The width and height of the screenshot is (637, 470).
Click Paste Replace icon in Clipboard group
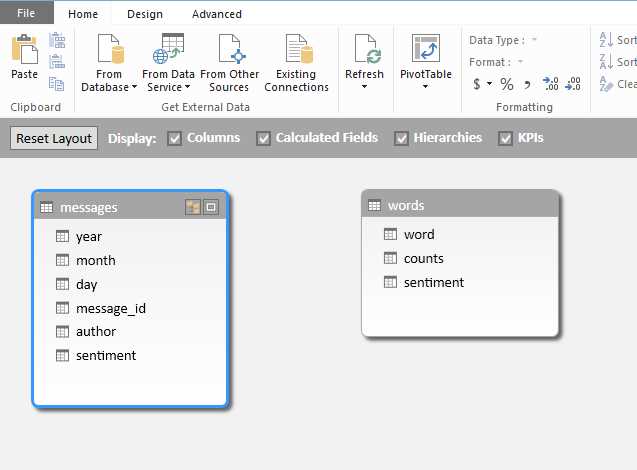point(57,62)
